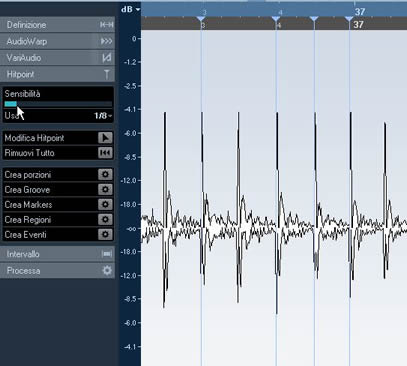Select the hitpoint marker at bar 3
Viewport: 407px width, 366px height.
[201, 19]
